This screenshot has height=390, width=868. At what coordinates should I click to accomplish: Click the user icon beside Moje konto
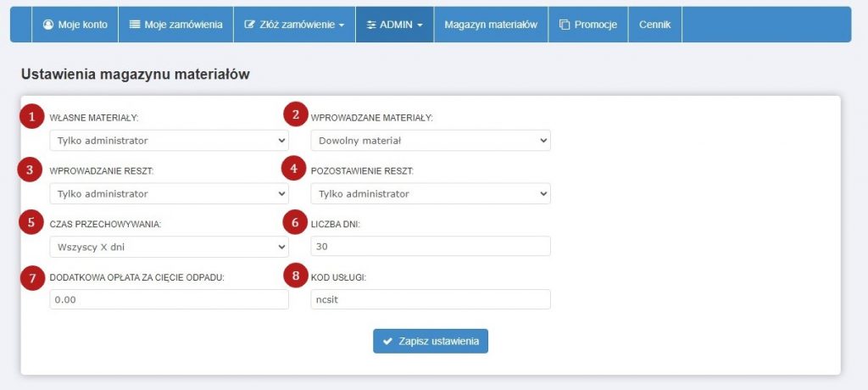(47, 25)
